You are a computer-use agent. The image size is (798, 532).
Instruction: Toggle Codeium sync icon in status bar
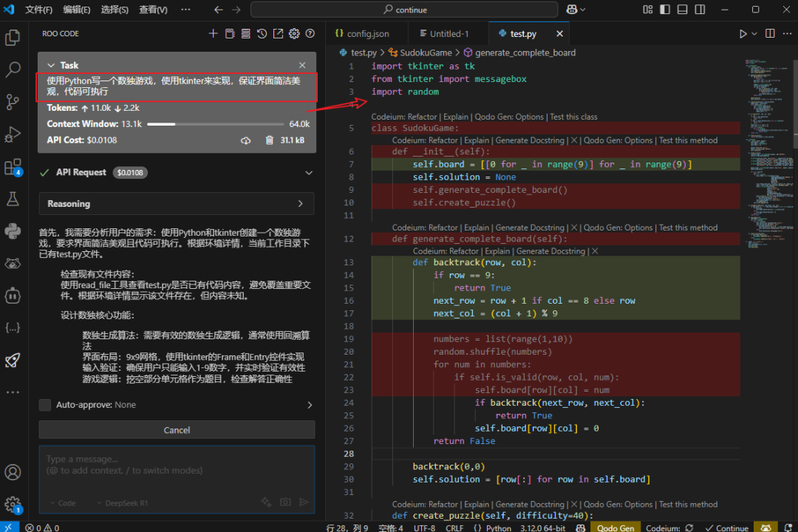[x=689, y=528]
